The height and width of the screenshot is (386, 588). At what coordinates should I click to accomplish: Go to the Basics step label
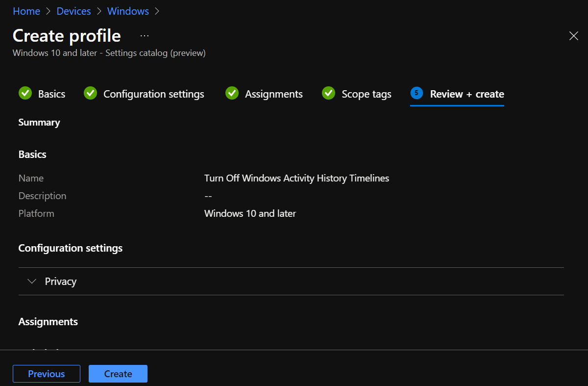[51, 94]
